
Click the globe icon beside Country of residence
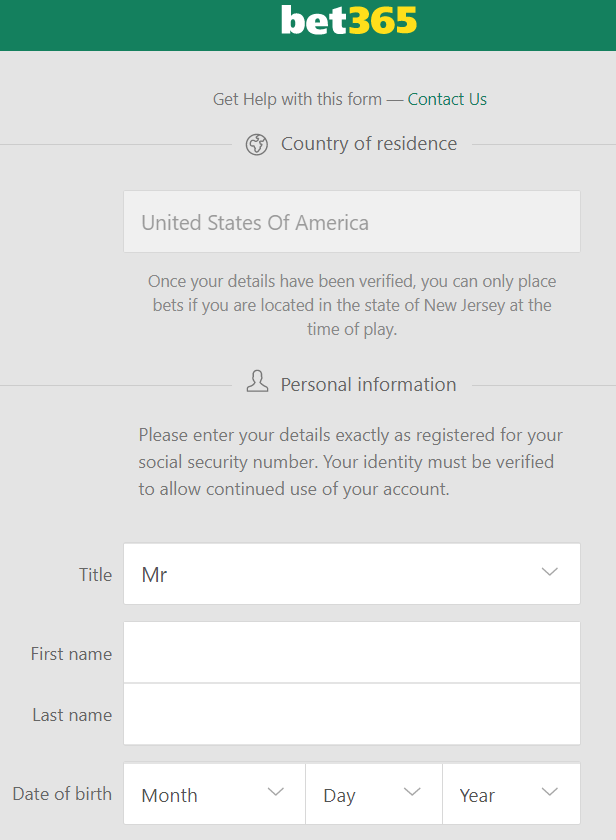pyautogui.click(x=257, y=144)
